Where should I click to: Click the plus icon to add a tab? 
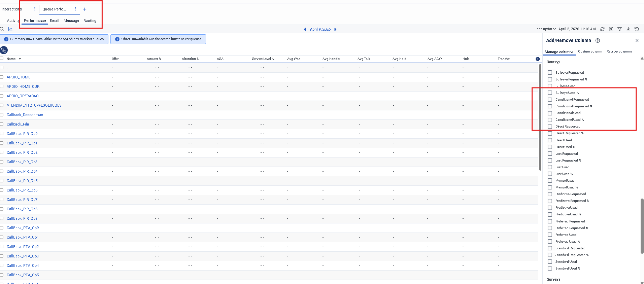85,9
